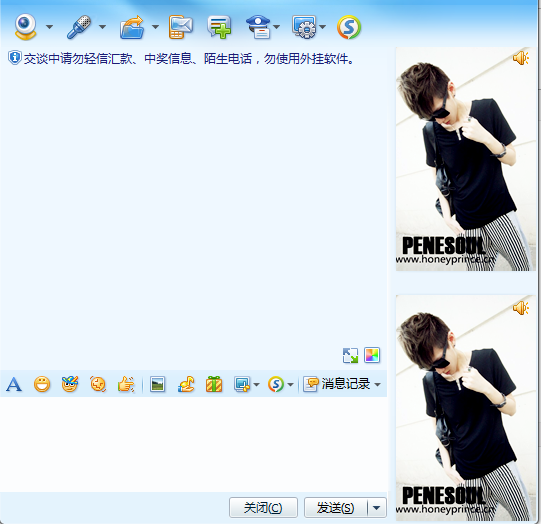
Task: Open Soso search circular S icon in top toolbar
Action: 349,27
